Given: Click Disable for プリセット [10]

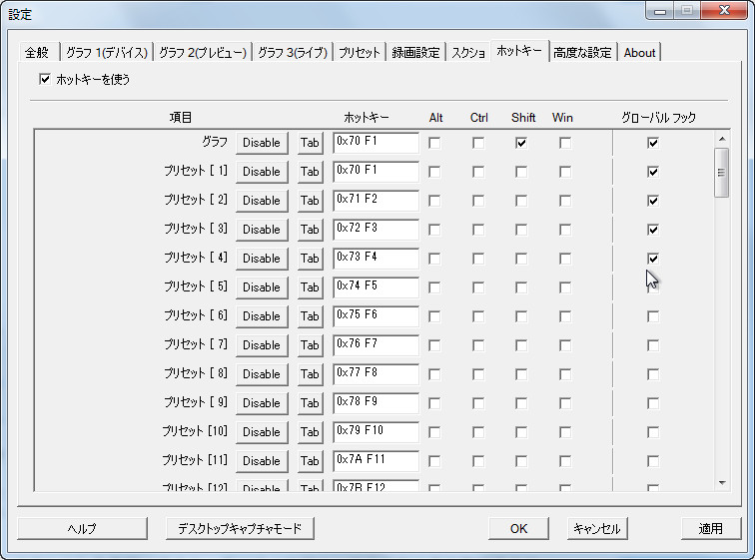Looking at the screenshot, I should pyautogui.click(x=262, y=431).
